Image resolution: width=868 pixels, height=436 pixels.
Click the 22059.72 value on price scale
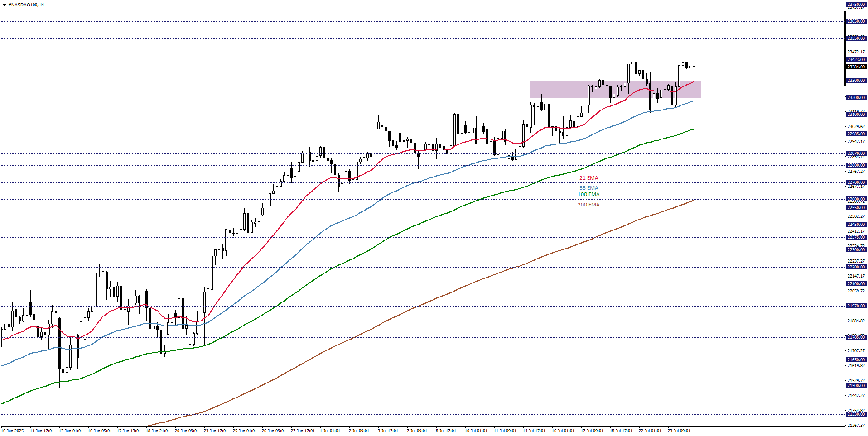tap(856, 291)
